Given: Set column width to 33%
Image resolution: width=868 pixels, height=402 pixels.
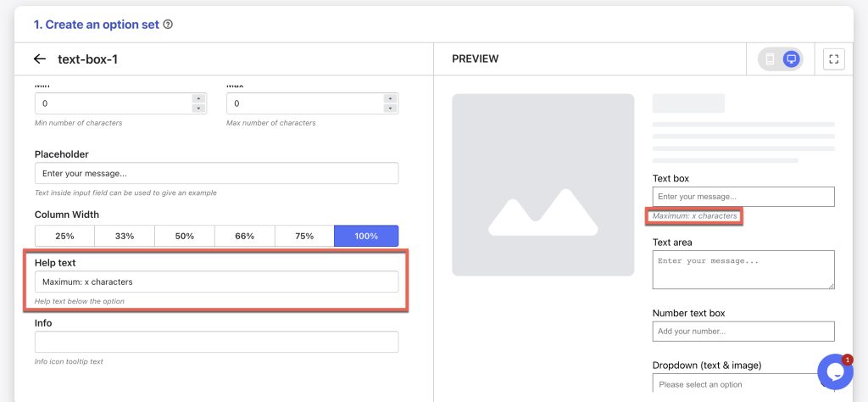Looking at the screenshot, I should pos(125,236).
